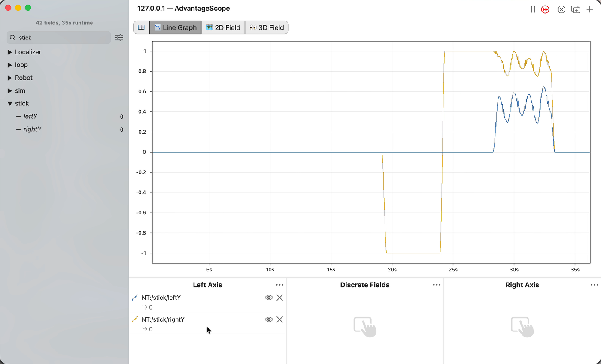Add a new tab with plus icon

[x=590, y=9]
